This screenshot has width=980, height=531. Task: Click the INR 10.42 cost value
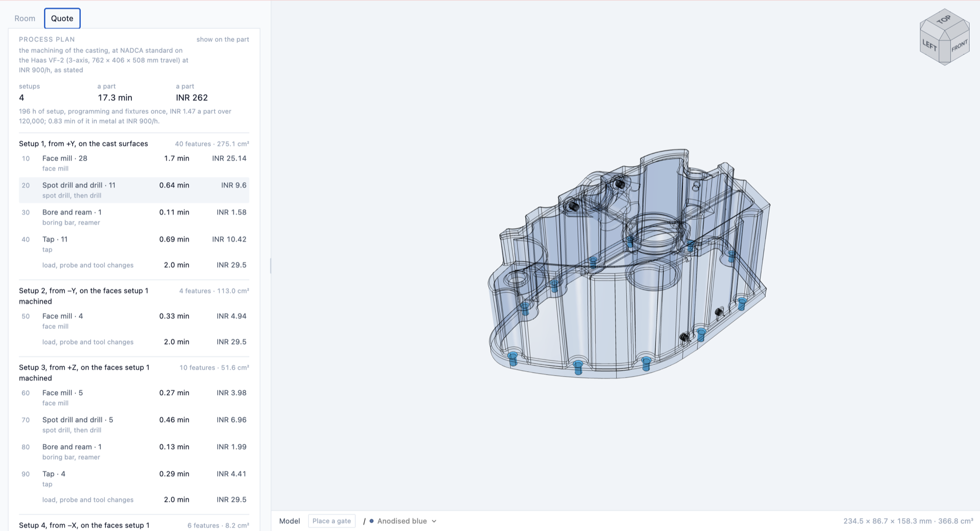[229, 239]
